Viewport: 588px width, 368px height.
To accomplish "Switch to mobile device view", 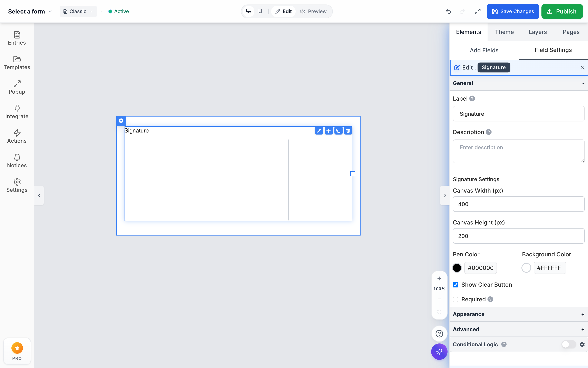I will tap(260, 11).
